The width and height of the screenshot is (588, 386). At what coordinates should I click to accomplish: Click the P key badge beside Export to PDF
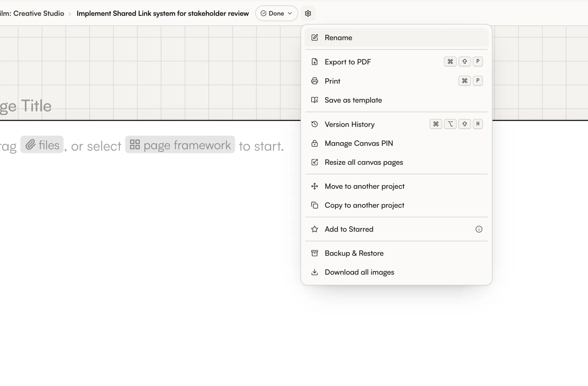(478, 62)
